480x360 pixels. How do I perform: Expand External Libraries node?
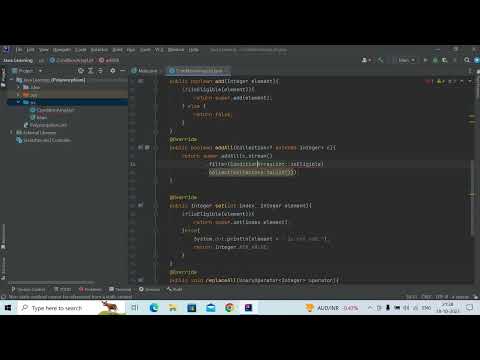pos(11,133)
